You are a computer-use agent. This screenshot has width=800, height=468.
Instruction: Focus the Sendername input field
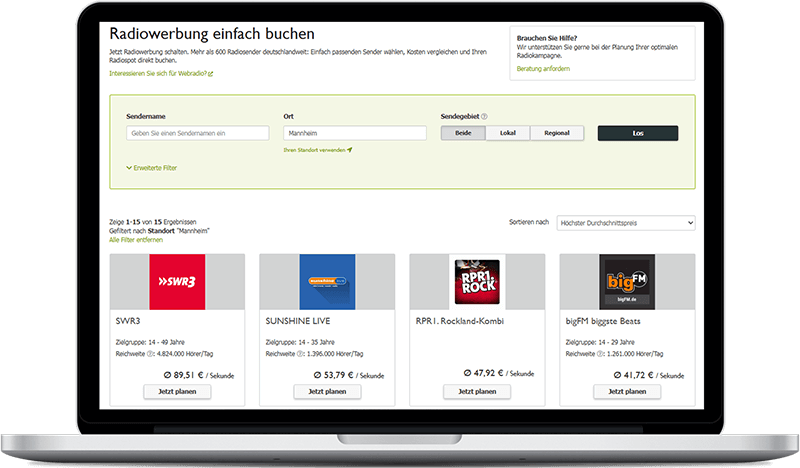click(x=197, y=133)
